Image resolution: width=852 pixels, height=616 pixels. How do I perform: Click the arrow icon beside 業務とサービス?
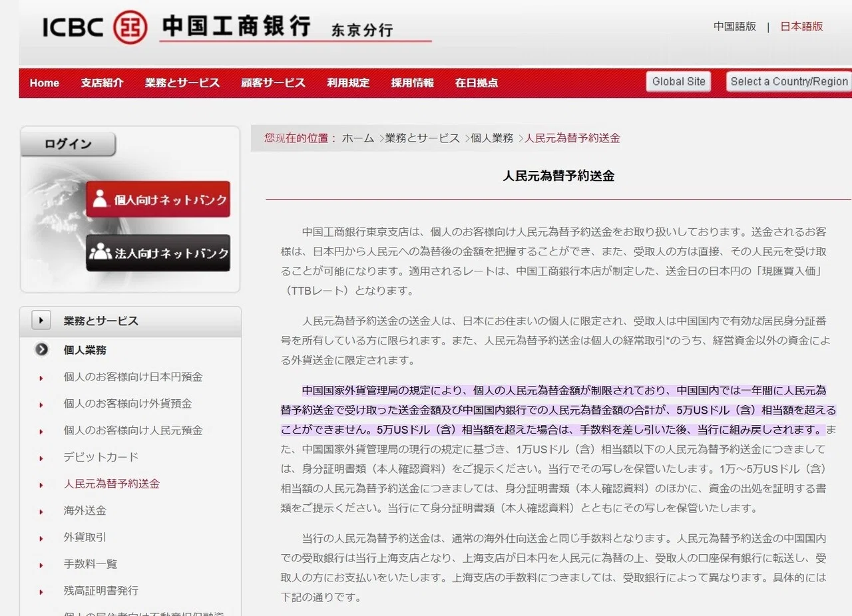(41, 321)
